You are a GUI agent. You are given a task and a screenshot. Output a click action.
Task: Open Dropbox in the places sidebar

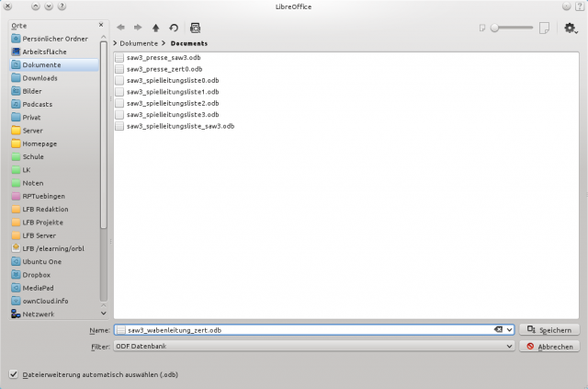(36, 274)
